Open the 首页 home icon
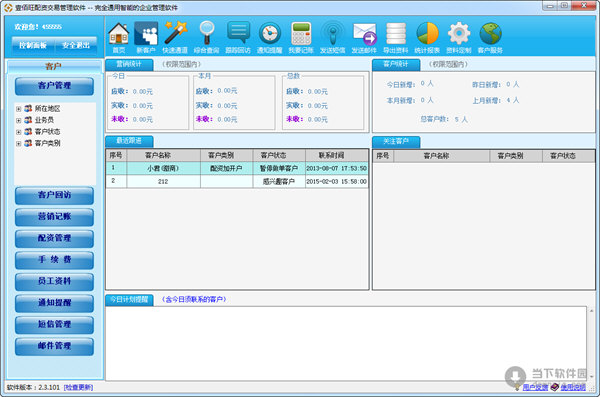The height and width of the screenshot is (397, 600). point(119,38)
